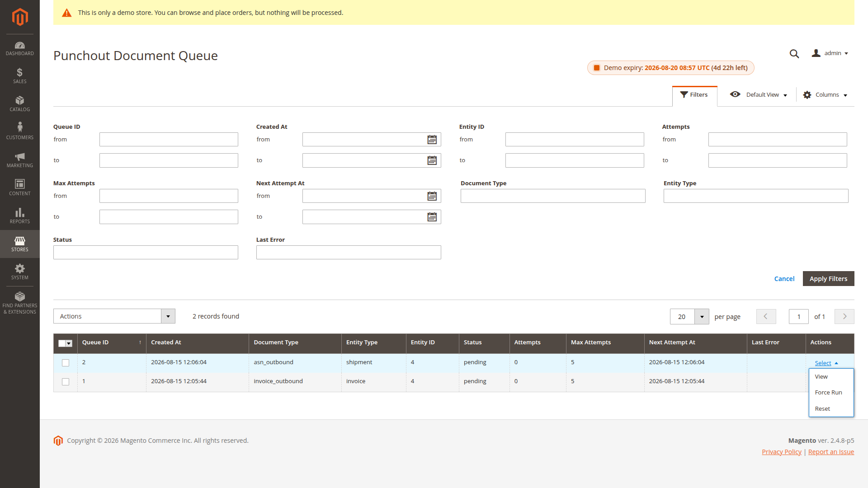Toggle the Filters tab

pyautogui.click(x=694, y=95)
